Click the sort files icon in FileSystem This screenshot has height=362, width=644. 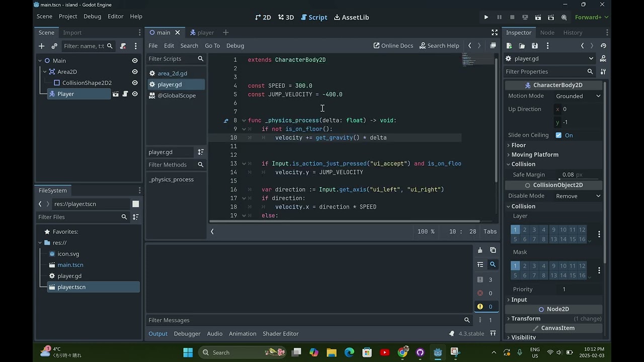point(135,217)
